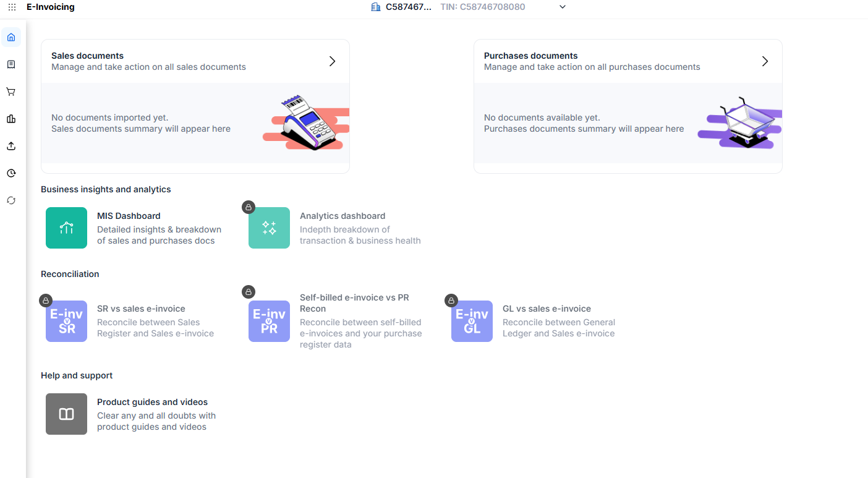Expand the company TIN selector dropdown
The width and height of the screenshot is (868, 478).
[562, 7]
